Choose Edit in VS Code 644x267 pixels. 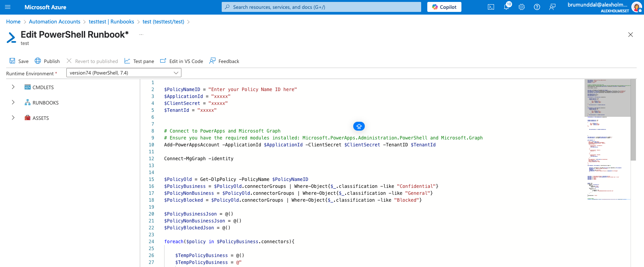pyautogui.click(x=181, y=61)
